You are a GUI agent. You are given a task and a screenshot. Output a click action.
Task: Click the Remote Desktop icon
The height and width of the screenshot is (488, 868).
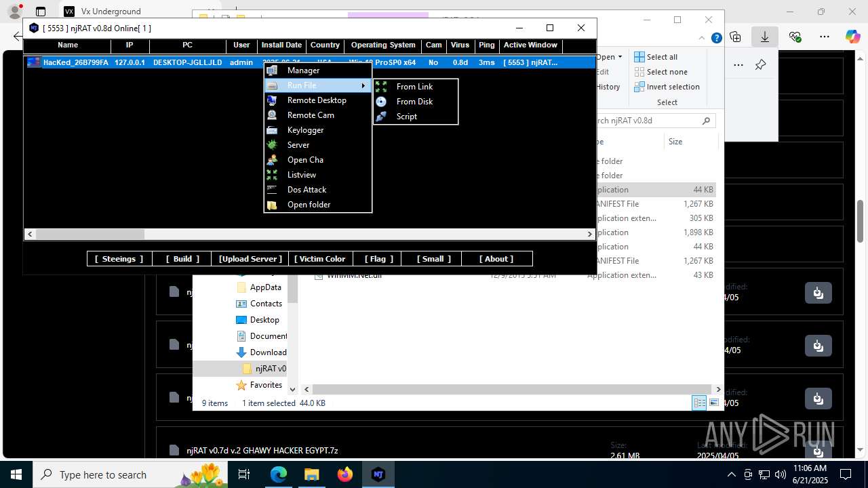(x=272, y=100)
